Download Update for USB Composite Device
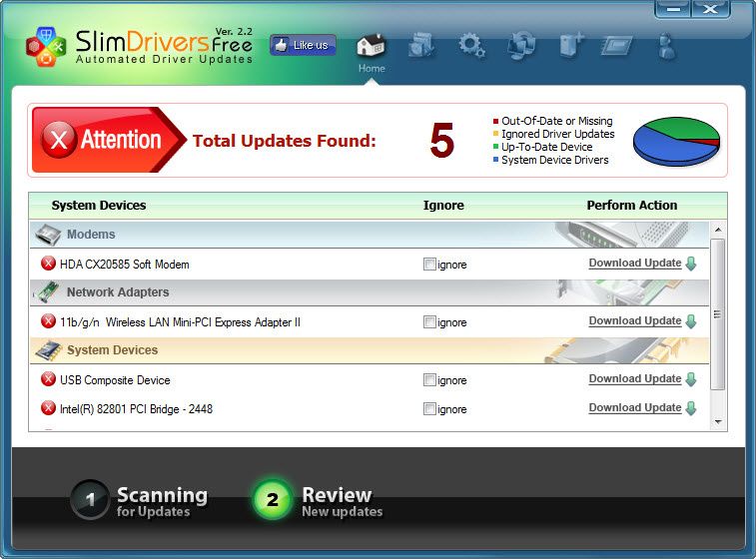 [634, 379]
